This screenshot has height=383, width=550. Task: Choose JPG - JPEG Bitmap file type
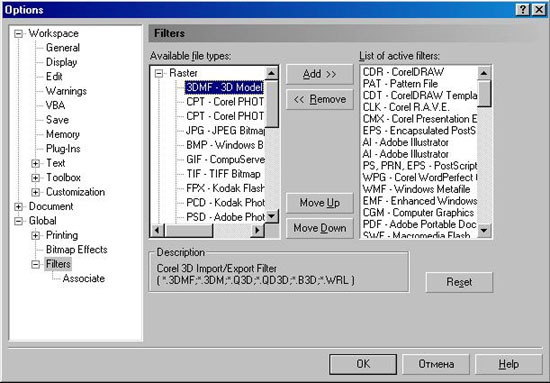pyautogui.click(x=225, y=130)
